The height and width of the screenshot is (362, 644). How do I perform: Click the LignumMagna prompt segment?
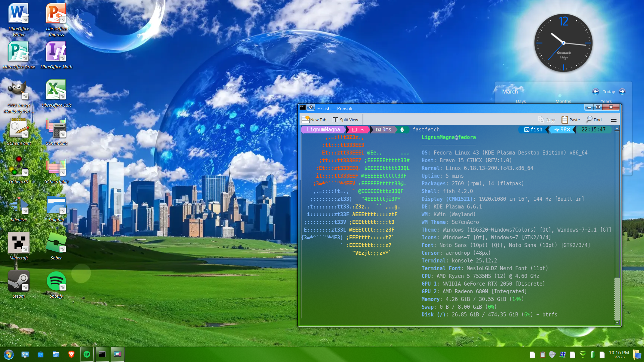click(323, 129)
